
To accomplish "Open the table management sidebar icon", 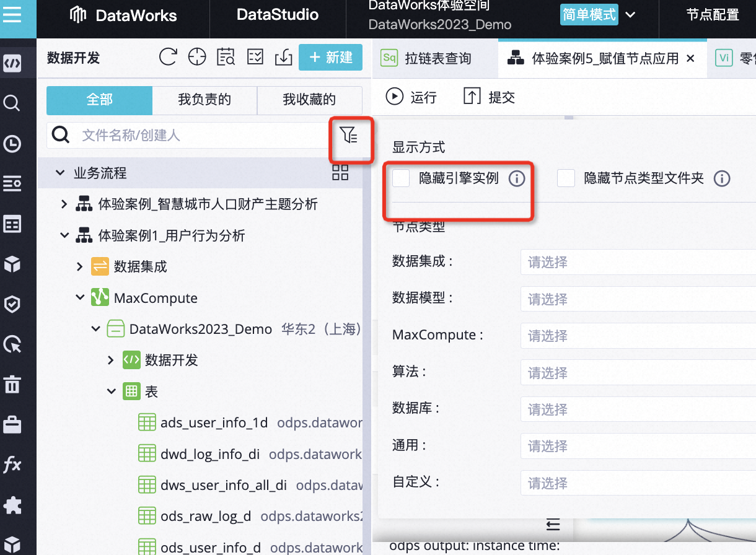I will pyautogui.click(x=12, y=224).
